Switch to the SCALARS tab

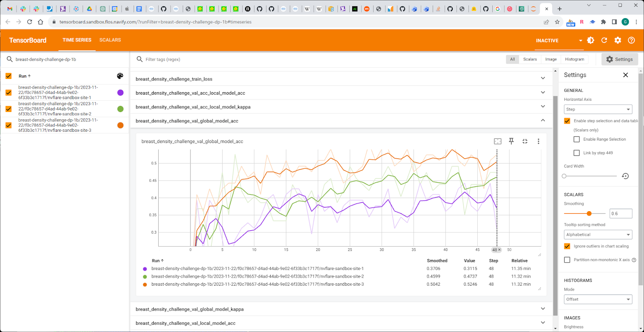tap(110, 40)
